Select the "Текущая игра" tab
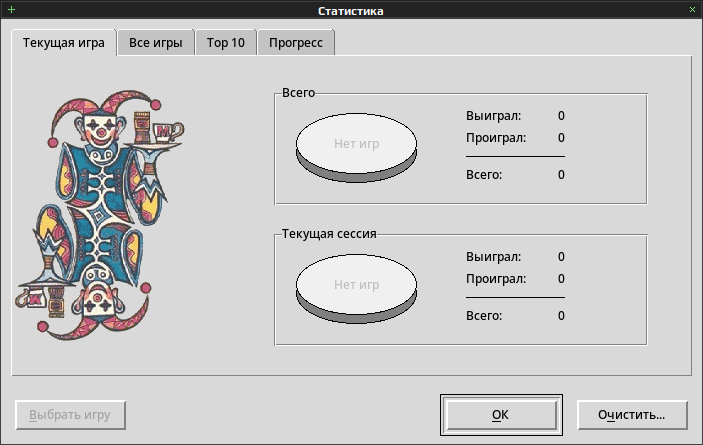Screen dimensions: 703x445 click(x=64, y=43)
